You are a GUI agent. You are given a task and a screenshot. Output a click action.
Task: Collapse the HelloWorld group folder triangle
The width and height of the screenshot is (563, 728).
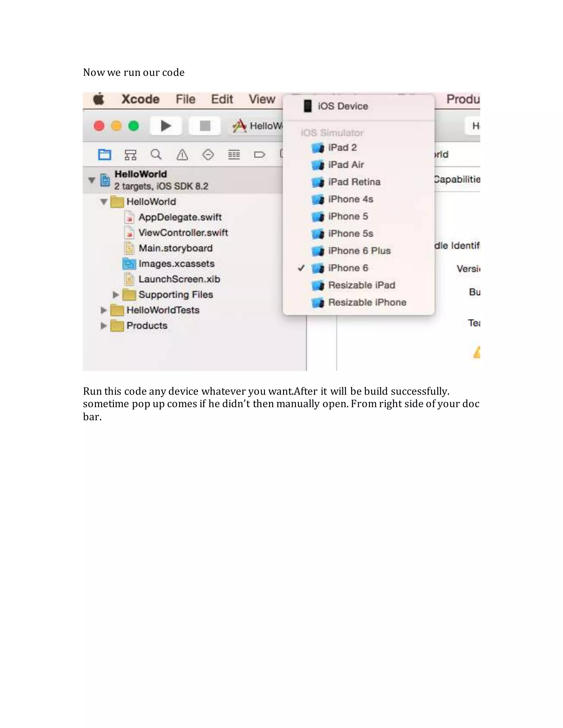click(104, 202)
